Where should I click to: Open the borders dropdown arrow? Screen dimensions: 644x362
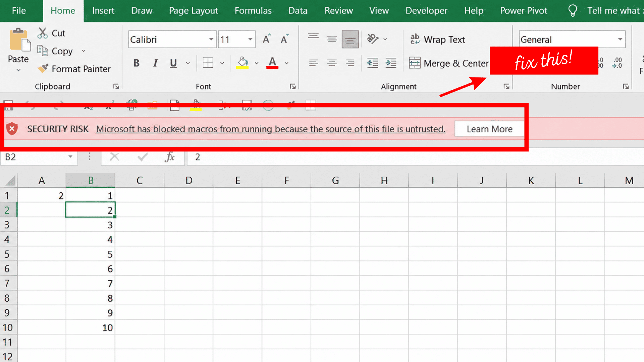(222, 63)
